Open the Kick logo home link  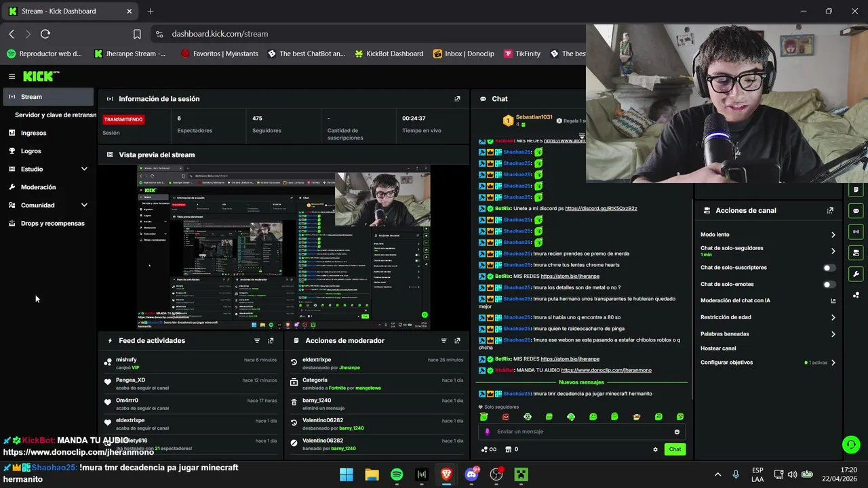41,77
